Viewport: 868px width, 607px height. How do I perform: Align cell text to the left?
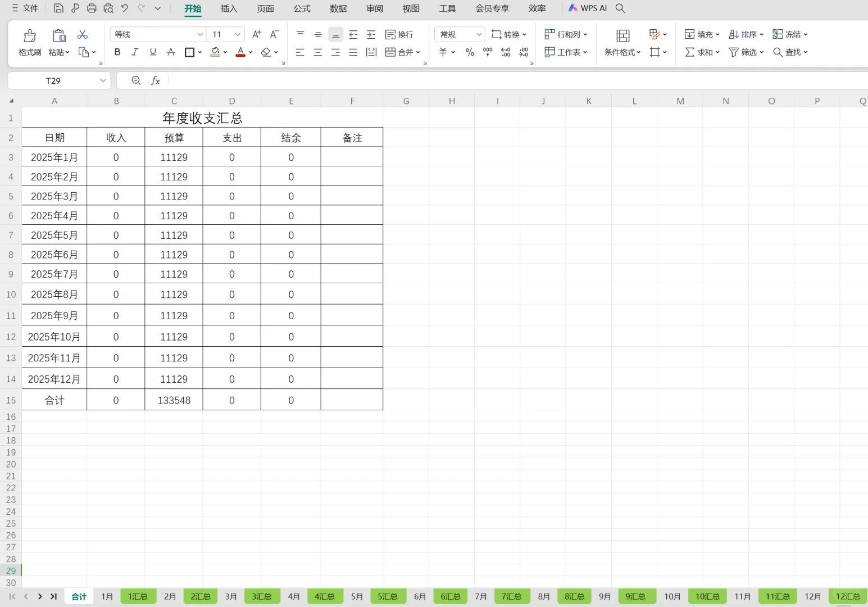point(300,52)
